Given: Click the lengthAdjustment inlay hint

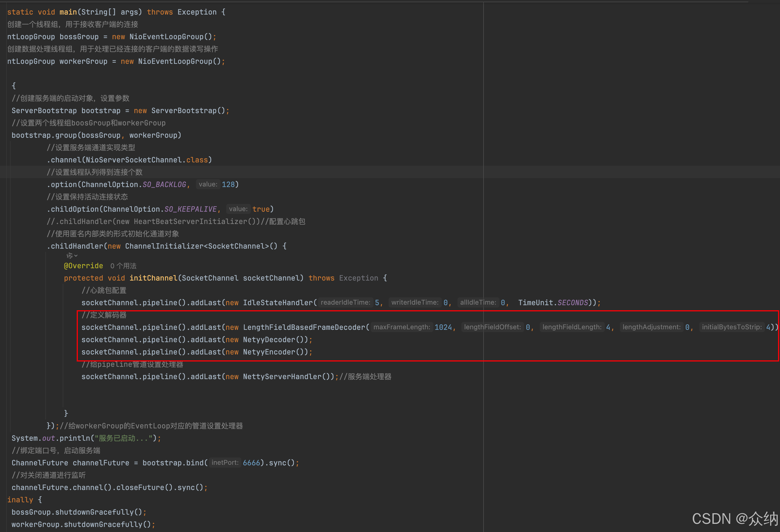Looking at the screenshot, I should pyautogui.click(x=651, y=327).
